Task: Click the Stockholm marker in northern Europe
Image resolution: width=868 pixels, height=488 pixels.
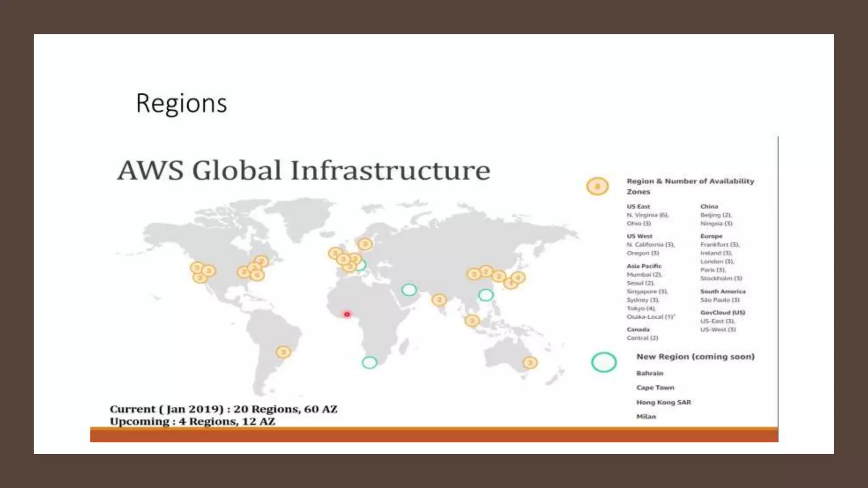Action: 365,244
